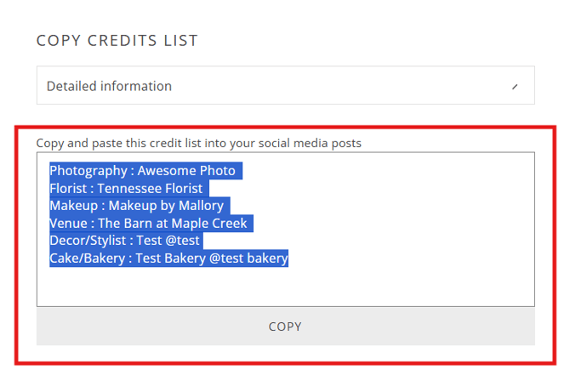Click the Makeup : Makeup by Mallory line

pos(137,206)
